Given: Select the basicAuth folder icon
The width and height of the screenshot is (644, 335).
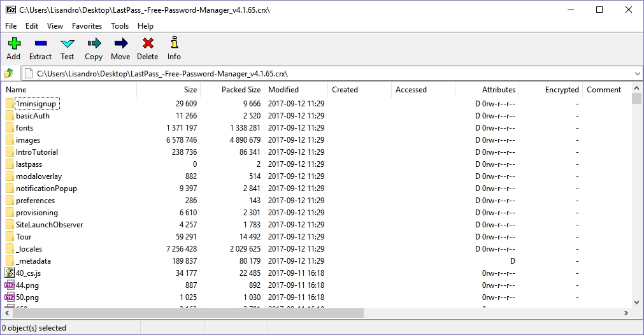Looking at the screenshot, I should pos(10,116).
